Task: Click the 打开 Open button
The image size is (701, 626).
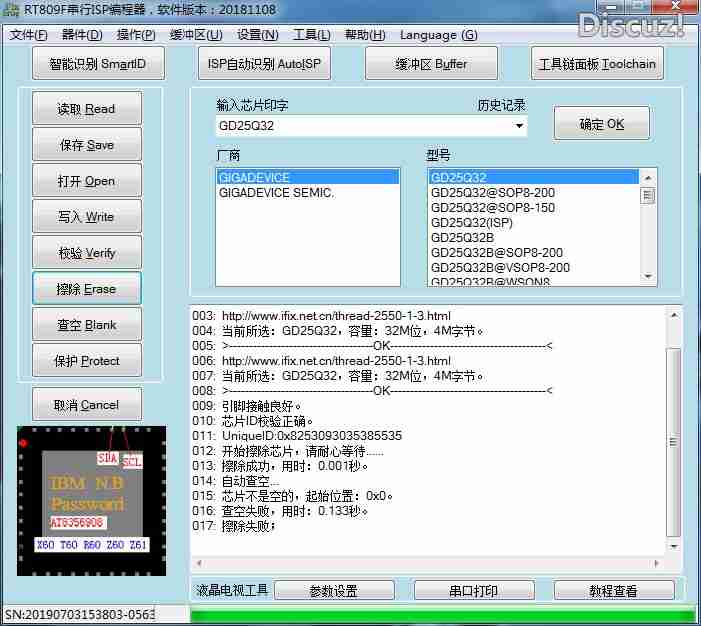Action: click(x=87, y=181)
